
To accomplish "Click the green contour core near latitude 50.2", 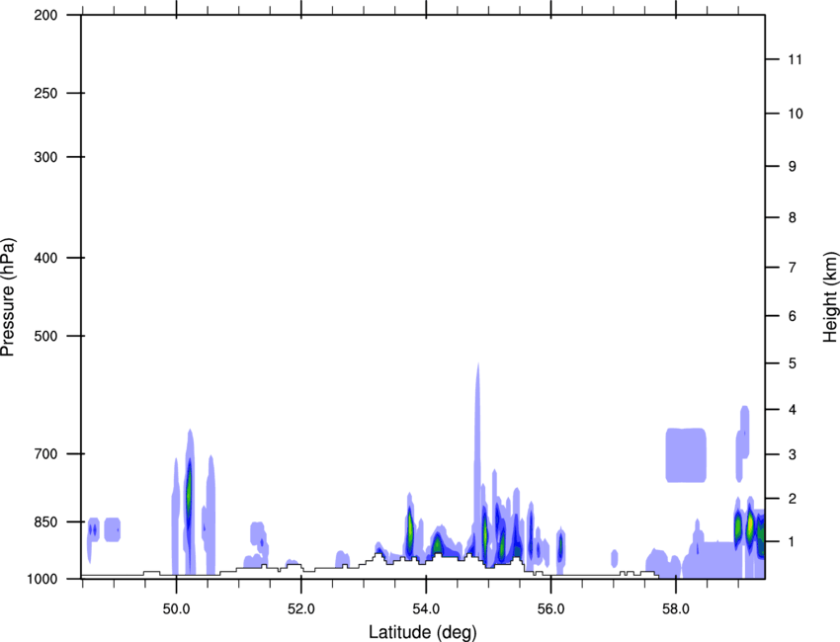I will tap(189, 493).
